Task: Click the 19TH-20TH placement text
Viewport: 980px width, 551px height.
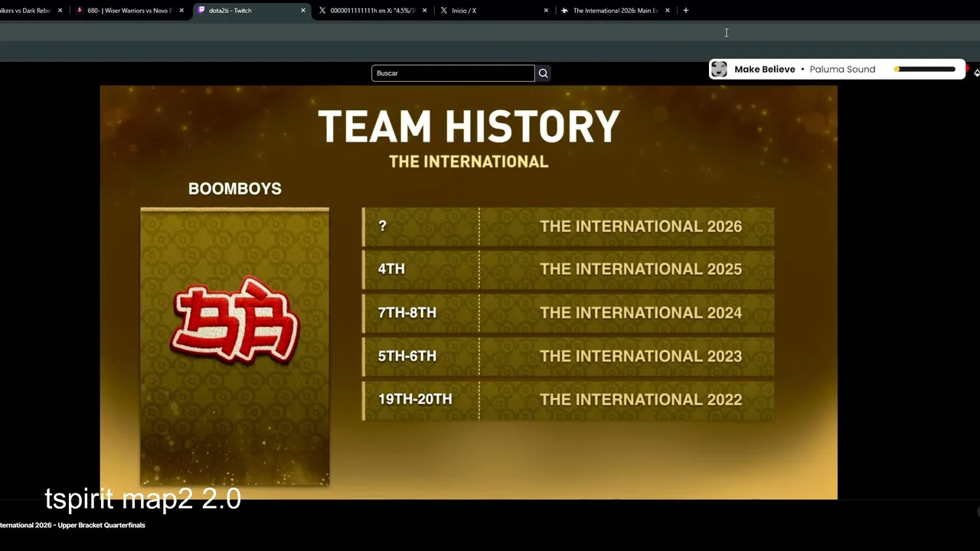Action: tap(415, 399)
